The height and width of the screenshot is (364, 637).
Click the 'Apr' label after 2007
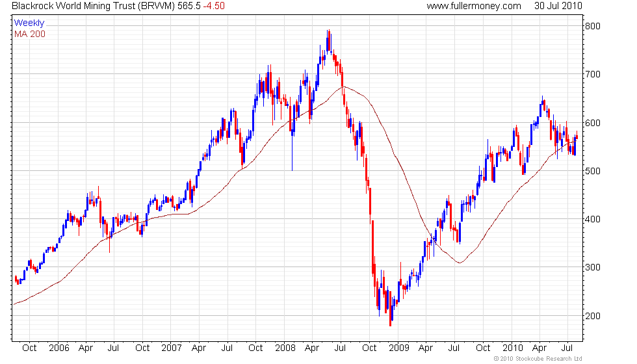coord(199,348)
